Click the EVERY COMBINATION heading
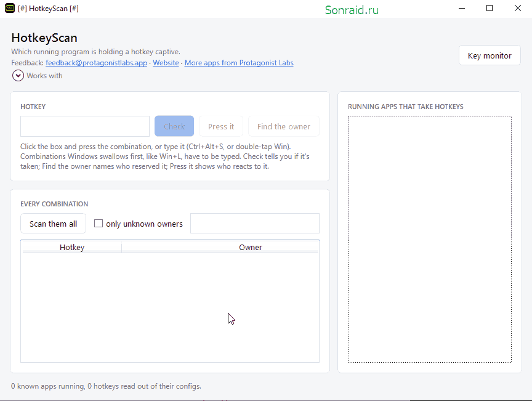 [54, 204]
